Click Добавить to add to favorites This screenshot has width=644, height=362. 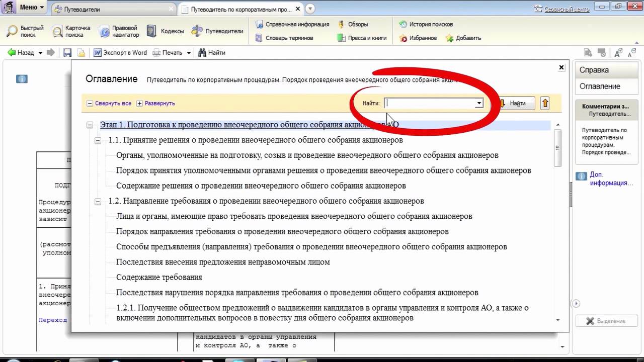(x=463, y=38)
